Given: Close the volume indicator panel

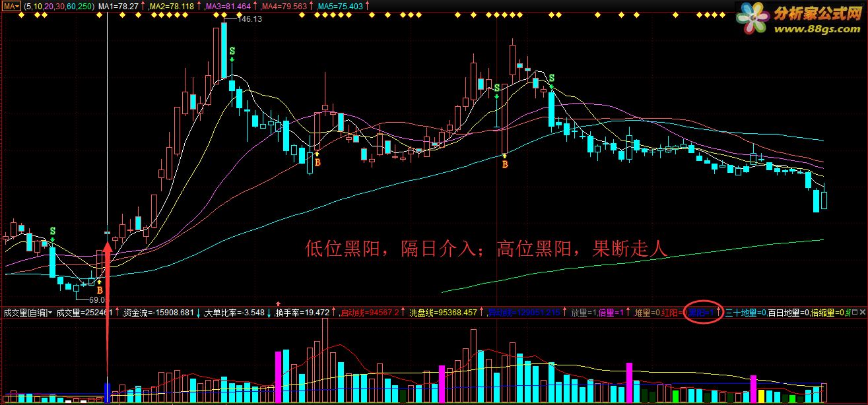Looking at the screenshot, I should tap(862, 312).
